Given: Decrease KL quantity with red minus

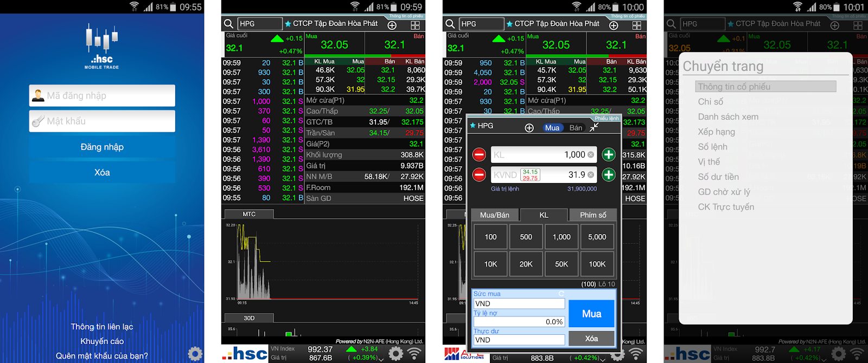Looking at the screenshot, I should (479, 155).
